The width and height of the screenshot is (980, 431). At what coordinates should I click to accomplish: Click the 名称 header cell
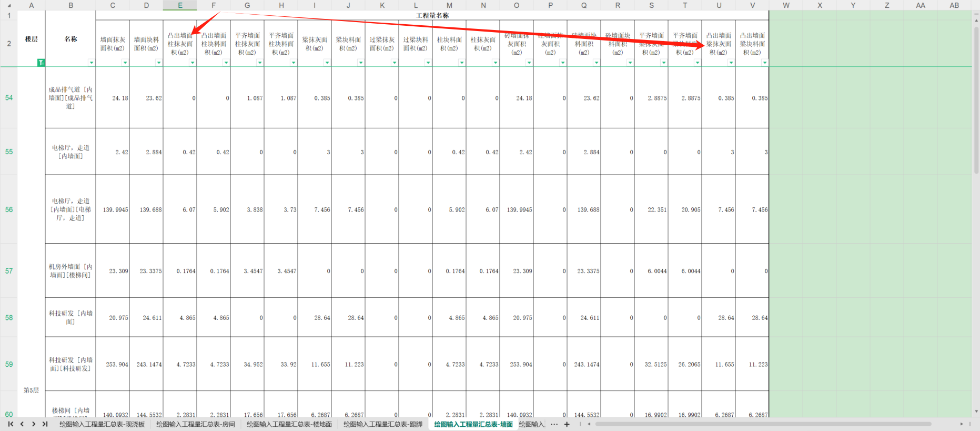tap(70, 39)
